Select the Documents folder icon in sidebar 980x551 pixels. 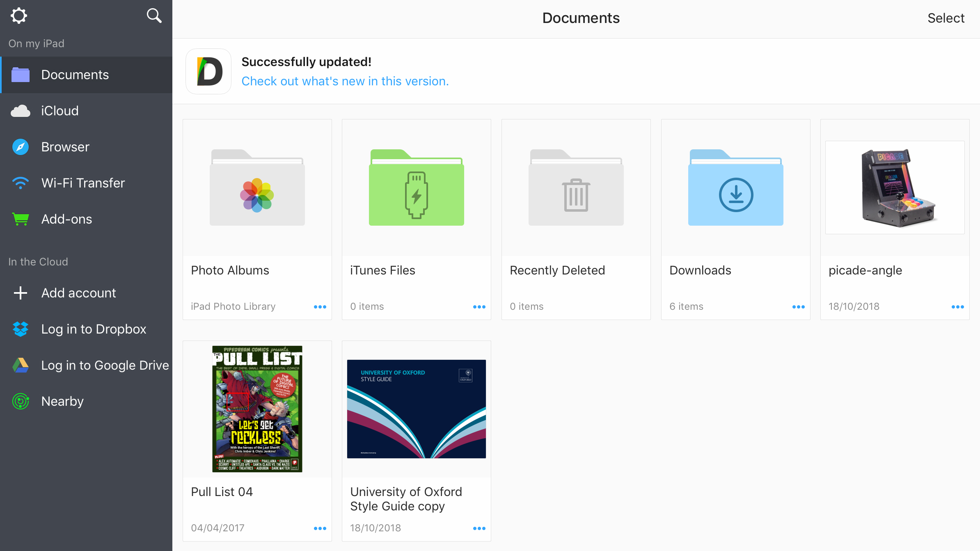click(21, 75)
